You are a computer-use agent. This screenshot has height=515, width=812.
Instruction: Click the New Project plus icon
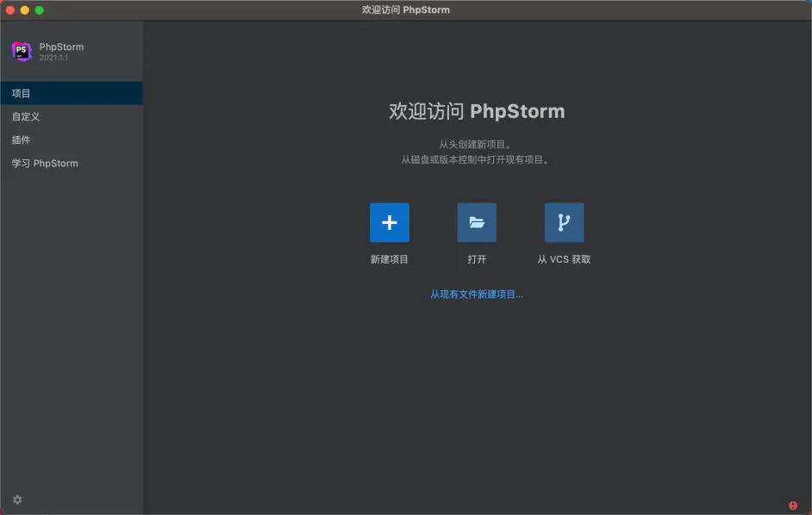pos(390,222)
